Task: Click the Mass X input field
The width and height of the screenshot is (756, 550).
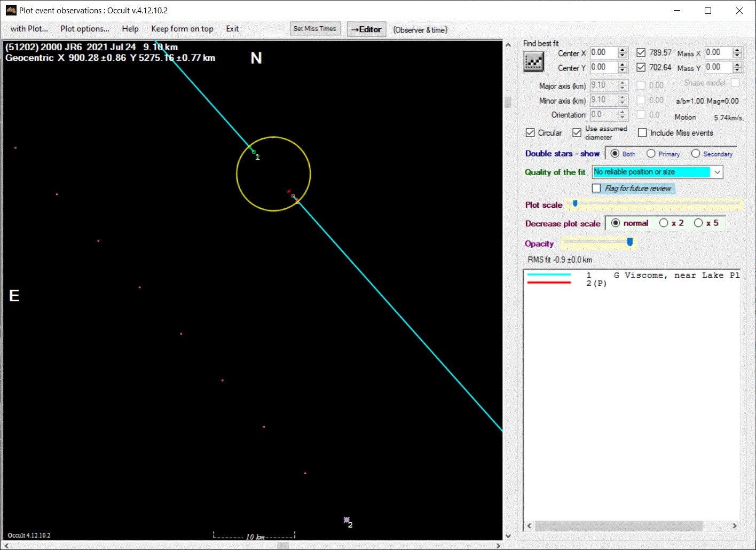Action: coord(718,52)
